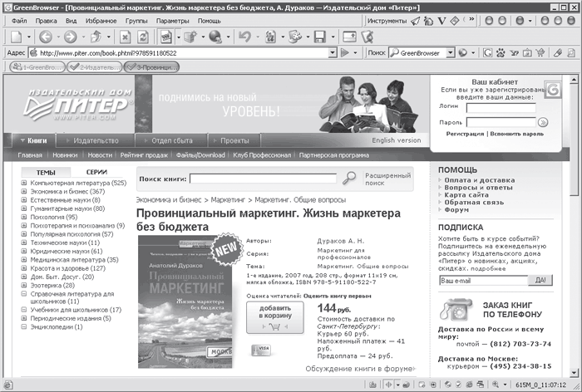Click the Baidu paw search icon
This screenshot has height=392, width=582.
pos(501,53)
